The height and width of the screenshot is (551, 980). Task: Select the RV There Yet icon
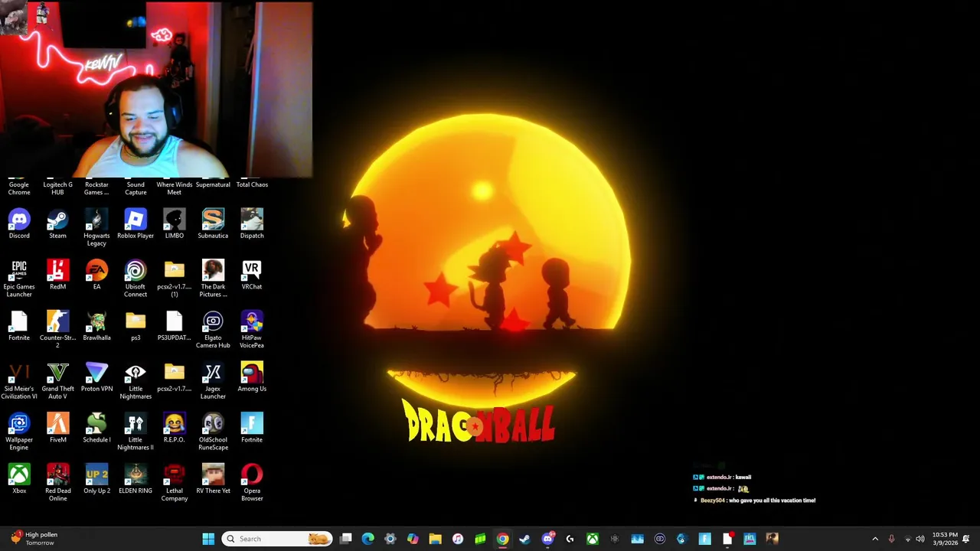pos(213,479)
